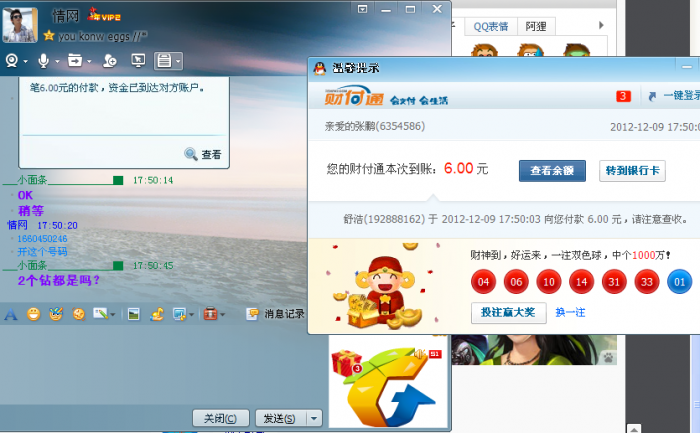Launch remote desktop assistance icon

pos(138,60)
